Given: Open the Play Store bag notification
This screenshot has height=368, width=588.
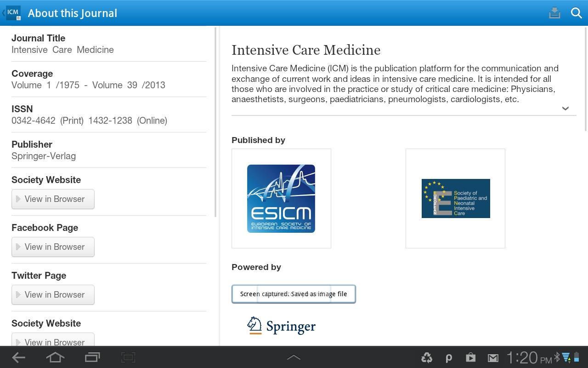Looking at the screenshot, I should pos(470,357).
